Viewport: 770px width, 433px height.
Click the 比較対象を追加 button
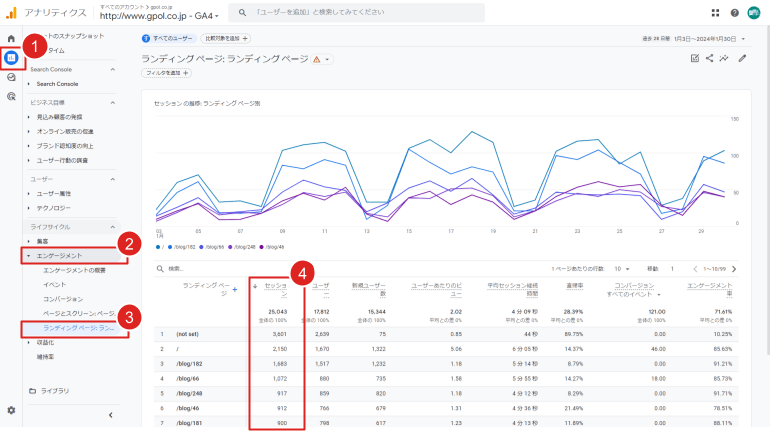(225, 39)
